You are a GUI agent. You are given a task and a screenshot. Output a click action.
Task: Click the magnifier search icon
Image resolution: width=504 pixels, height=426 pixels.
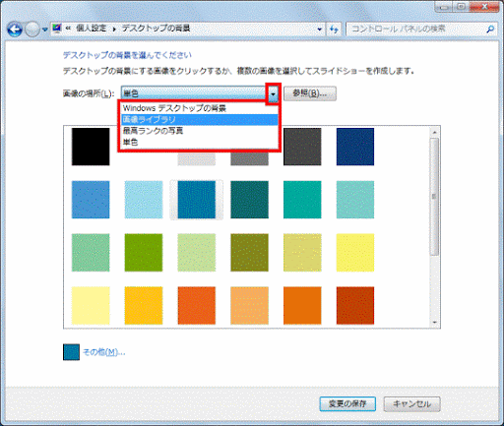490,30
